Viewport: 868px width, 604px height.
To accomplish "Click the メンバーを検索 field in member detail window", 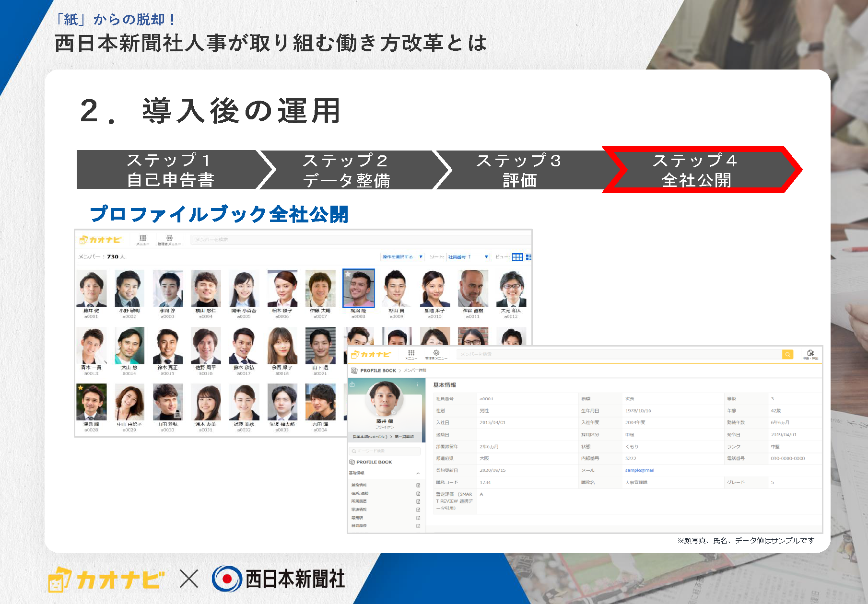I will tap(619, 354).
